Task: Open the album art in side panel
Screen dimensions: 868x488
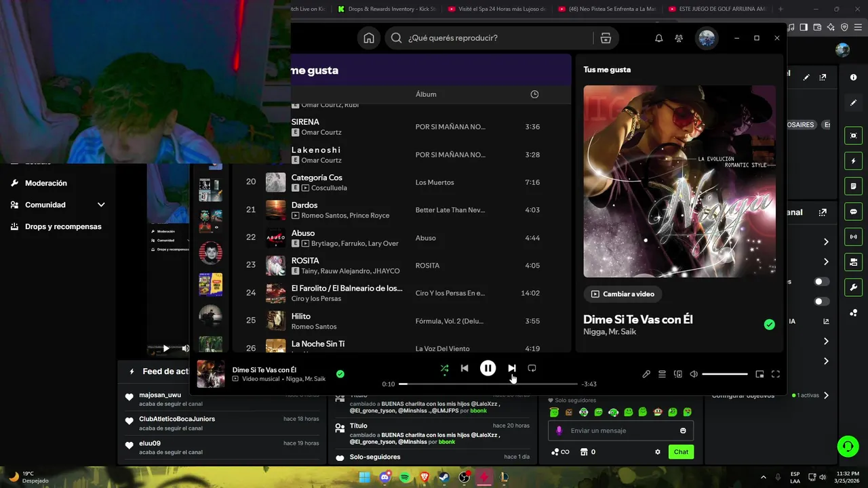Action: click(x=679, y=181)
